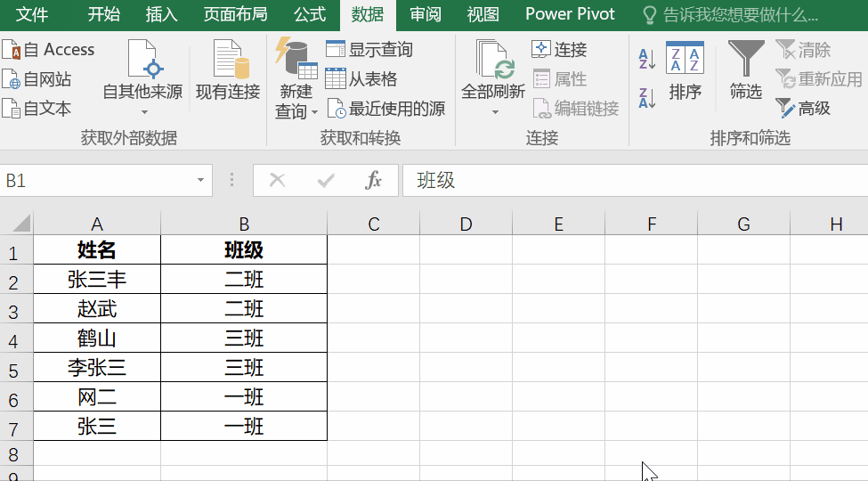
Task: Switch to the View (视图) tab
Action: click(x=483, y=14)
